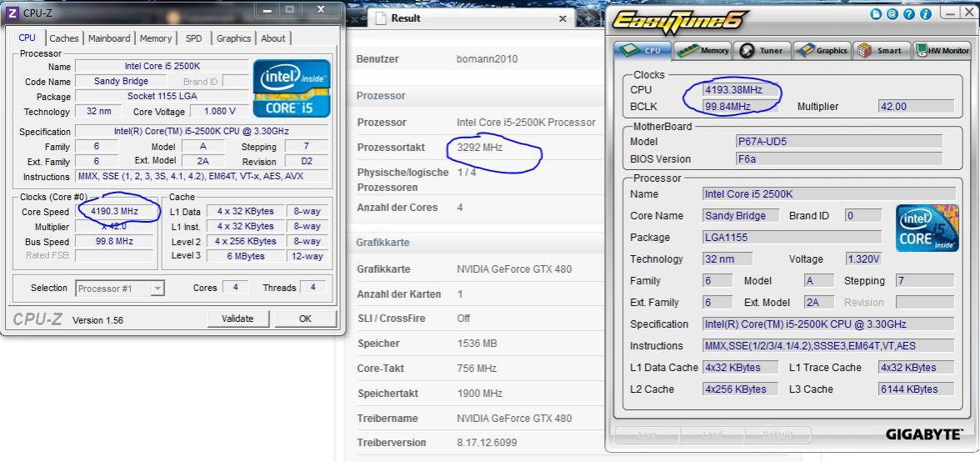
Task: Click the OK button in CPU-Z
Action: click(305, 319)
